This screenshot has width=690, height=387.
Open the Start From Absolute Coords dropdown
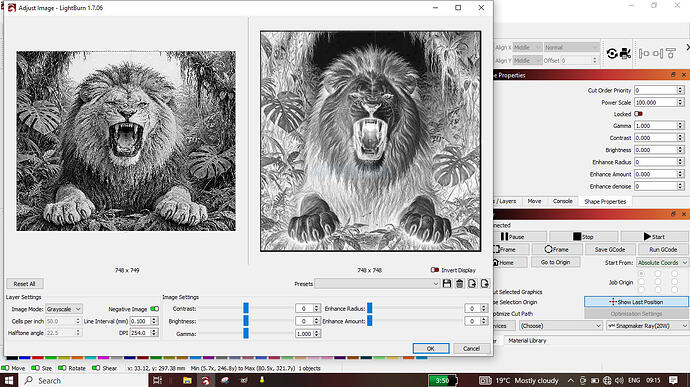coord(662,262)
